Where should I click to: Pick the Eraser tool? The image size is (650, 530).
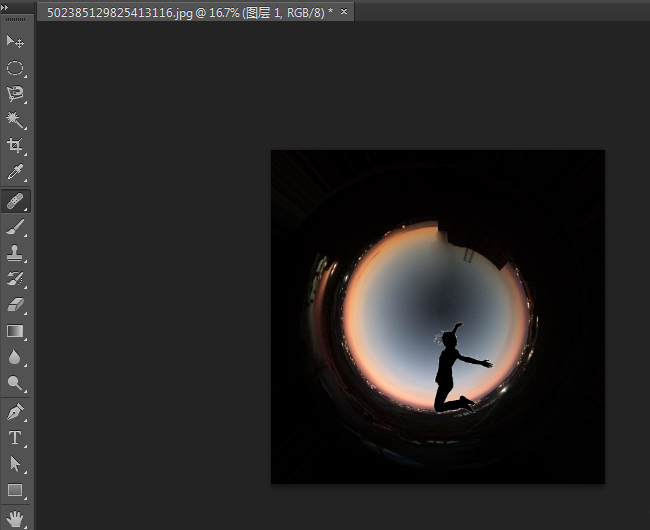(x=15, y=305)
